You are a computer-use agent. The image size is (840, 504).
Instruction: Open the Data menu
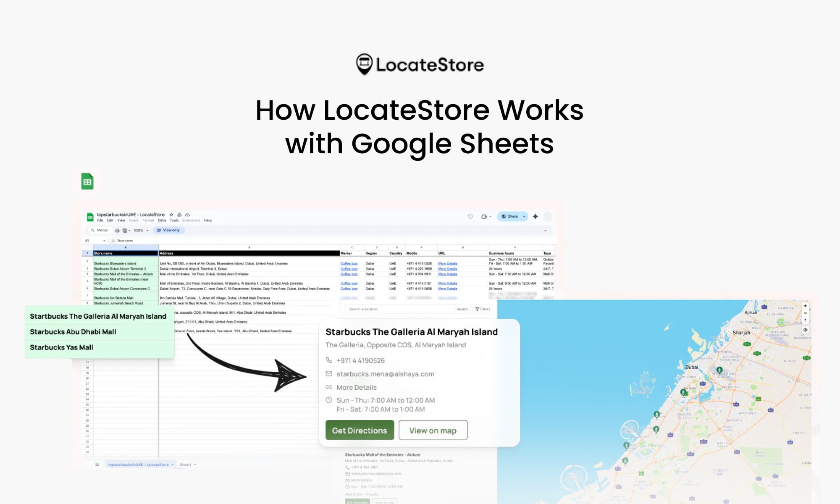[162, 220]
